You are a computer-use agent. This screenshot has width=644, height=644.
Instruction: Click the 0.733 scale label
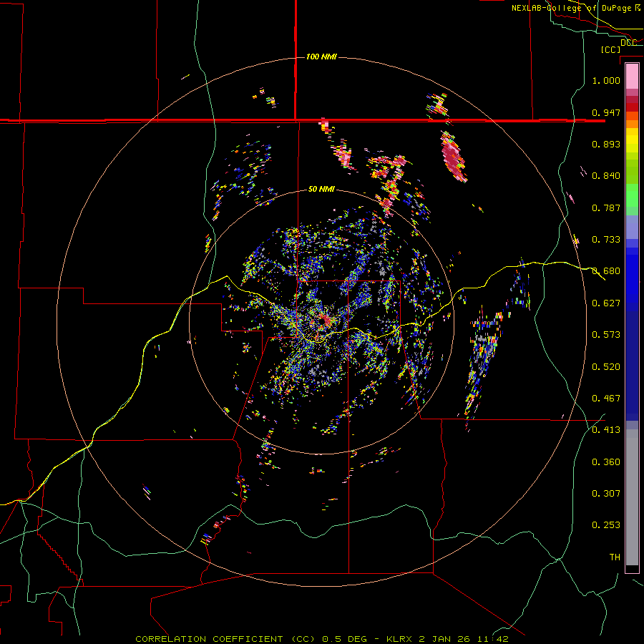[x=606, y=240]
